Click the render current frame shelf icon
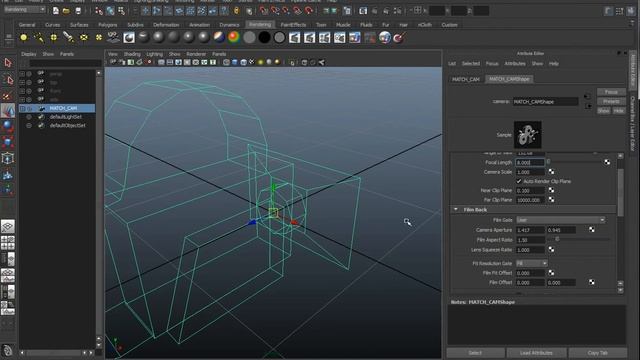This screenshot has width=640, height=360. (x=295, y=38)
